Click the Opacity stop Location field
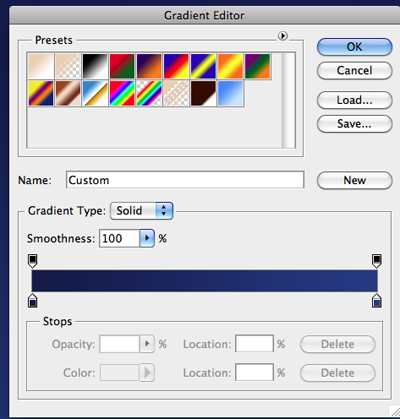 (x=254, y=344)
